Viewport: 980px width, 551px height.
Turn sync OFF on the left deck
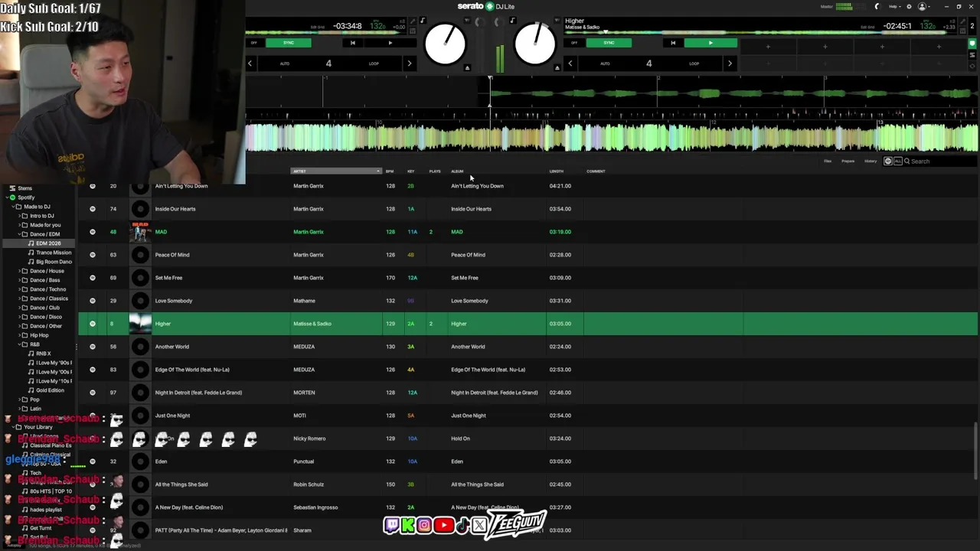point(254,43)
